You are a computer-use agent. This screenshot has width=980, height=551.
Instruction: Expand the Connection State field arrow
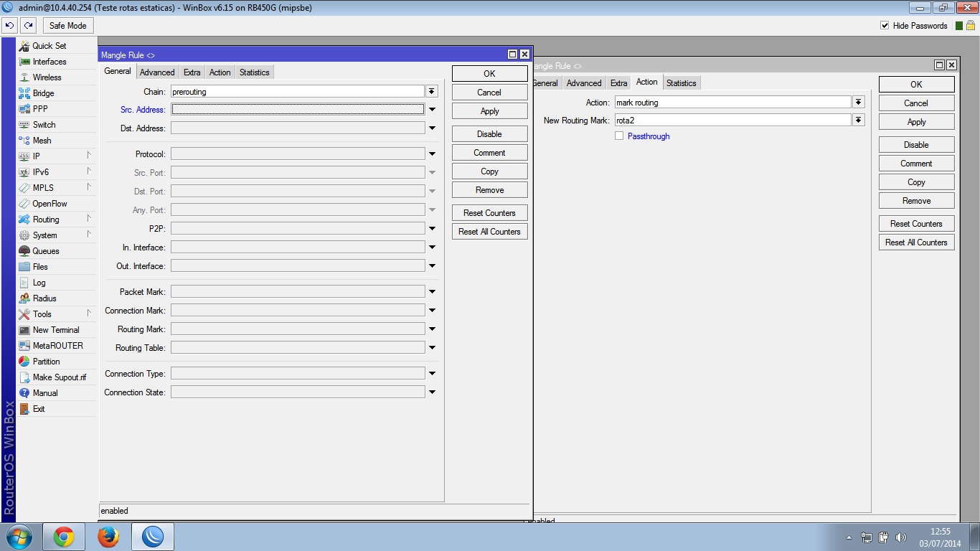(432, 392)
